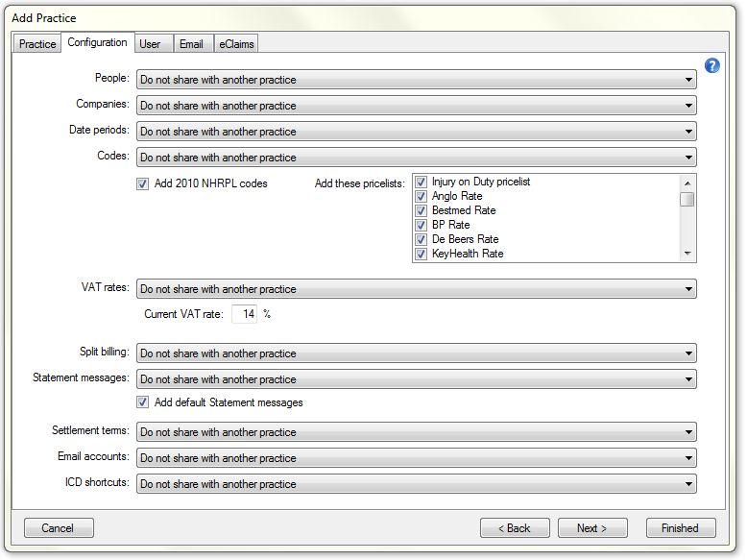Open the ICD shortcuts dropdown
The image size is (747, 560).
coord(416,484)
